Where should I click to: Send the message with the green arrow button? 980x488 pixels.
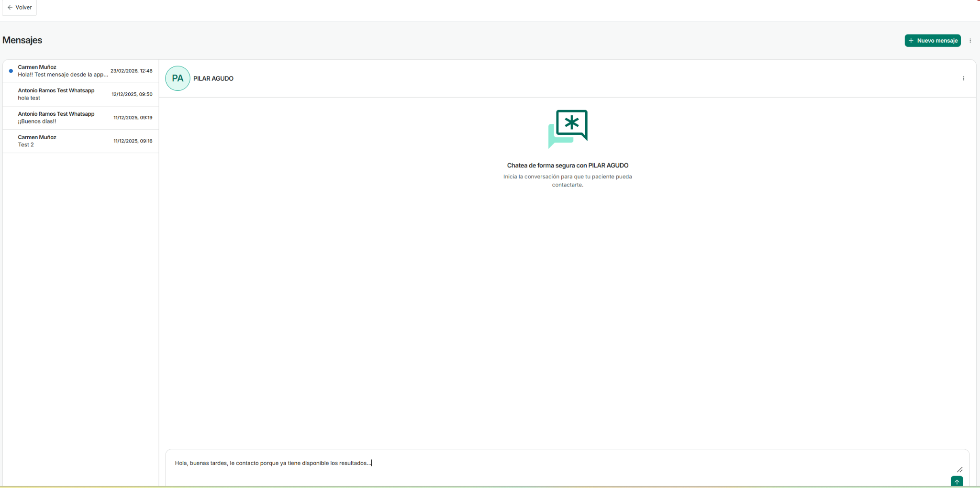click(x=957, y=481)
